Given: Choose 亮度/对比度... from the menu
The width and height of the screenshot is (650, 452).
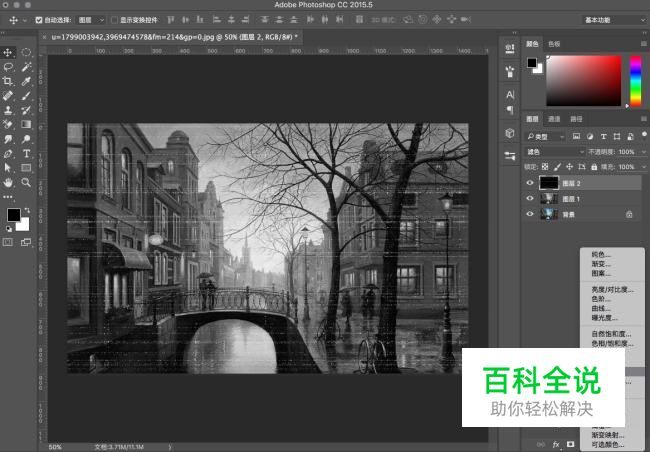Looking at the screenshot, I should coord(613,289).
